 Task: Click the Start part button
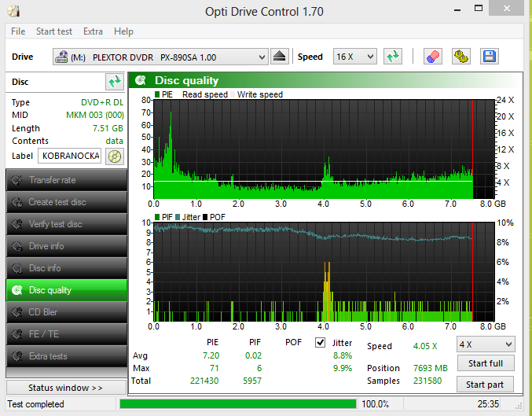485,385
